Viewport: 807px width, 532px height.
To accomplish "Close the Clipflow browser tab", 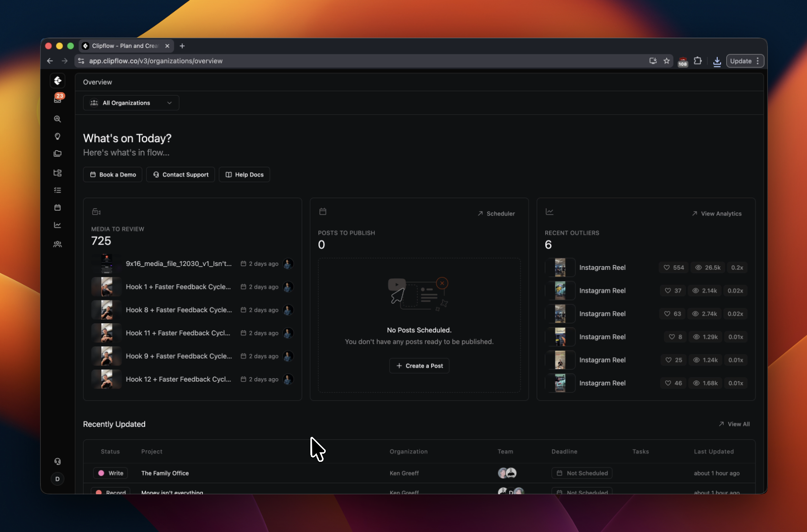I will [167, 46].
